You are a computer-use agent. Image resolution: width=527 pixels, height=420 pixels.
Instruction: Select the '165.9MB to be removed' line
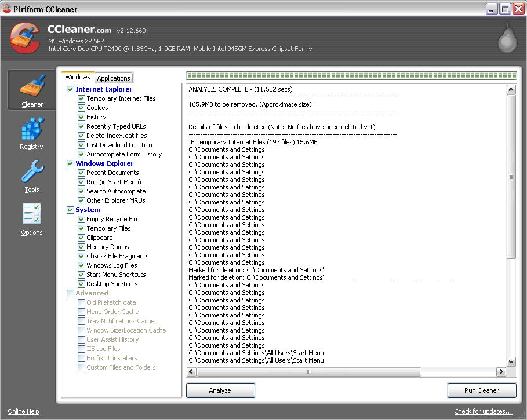[250, 104]
